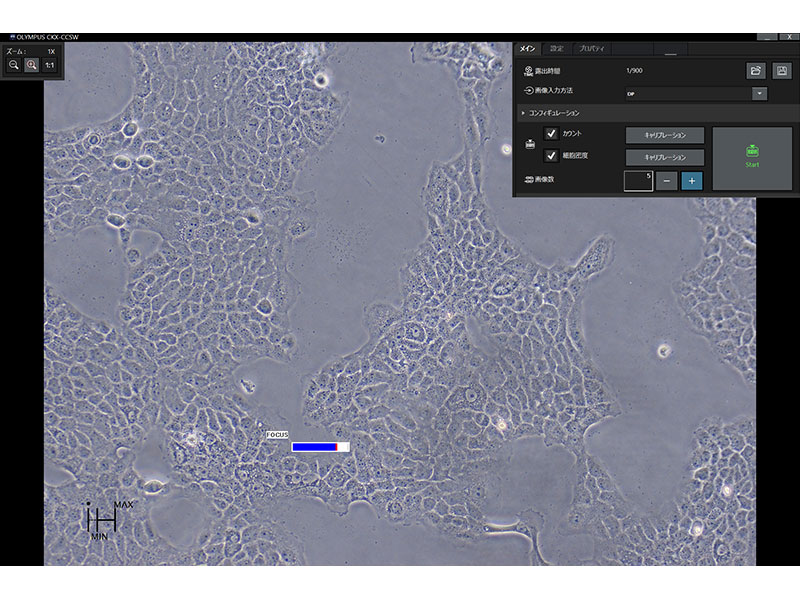Reset zoom with the 1:1 button

pyautogui.click(x=49, y=65)
